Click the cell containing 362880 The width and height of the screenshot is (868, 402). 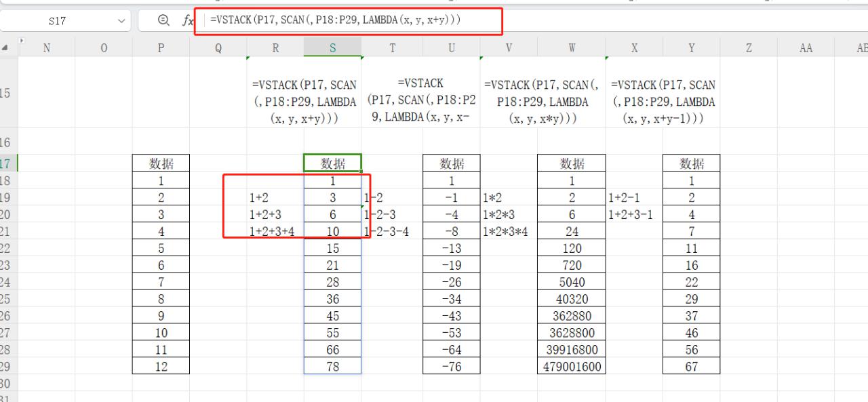[572, 316]
